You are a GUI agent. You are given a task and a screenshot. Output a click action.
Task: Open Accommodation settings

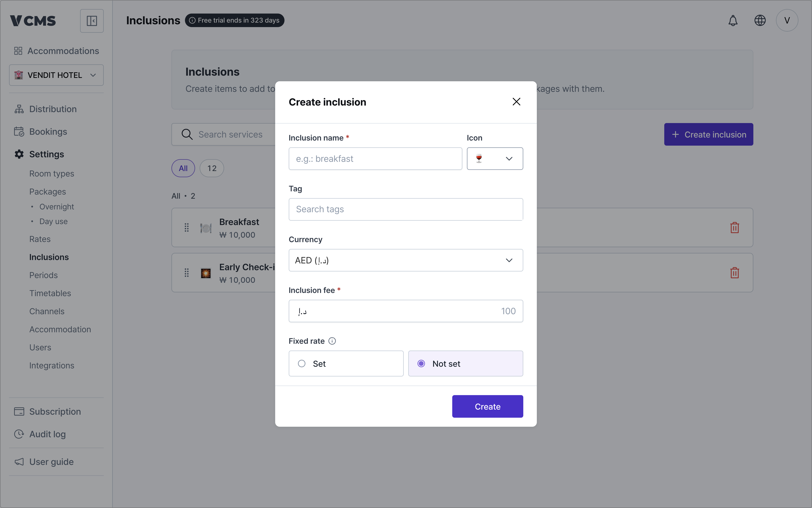pos(60,329)
